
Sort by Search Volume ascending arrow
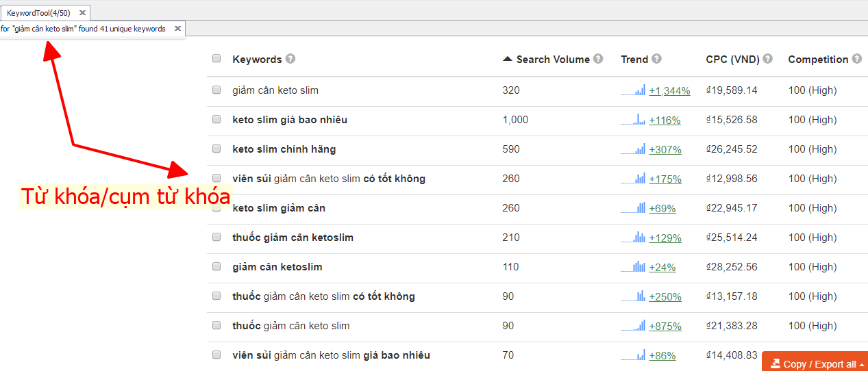click(507, 59)
